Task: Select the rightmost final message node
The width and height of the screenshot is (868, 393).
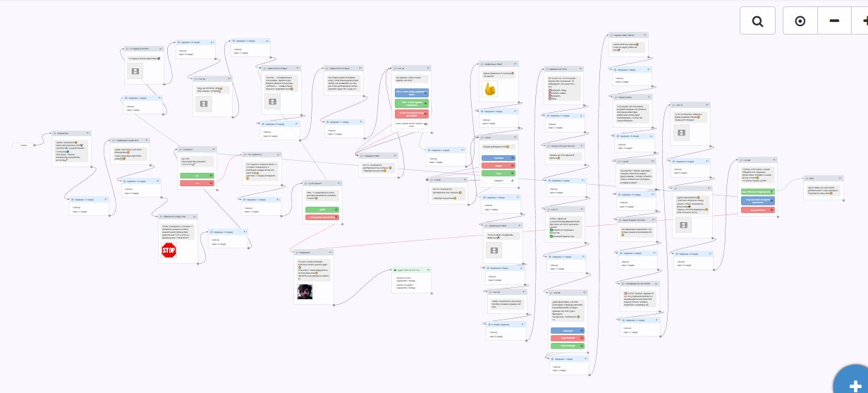Action: click(x=823, y=188)
